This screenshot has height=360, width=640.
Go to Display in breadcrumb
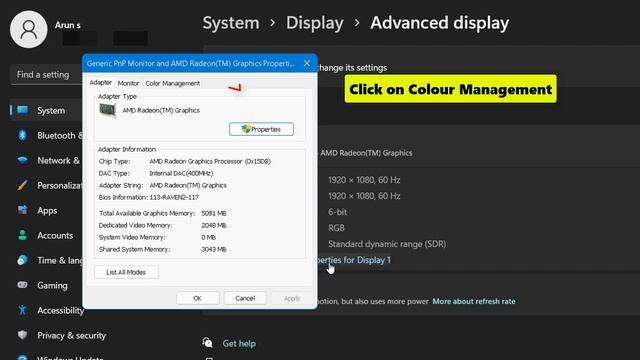(315, 23)
